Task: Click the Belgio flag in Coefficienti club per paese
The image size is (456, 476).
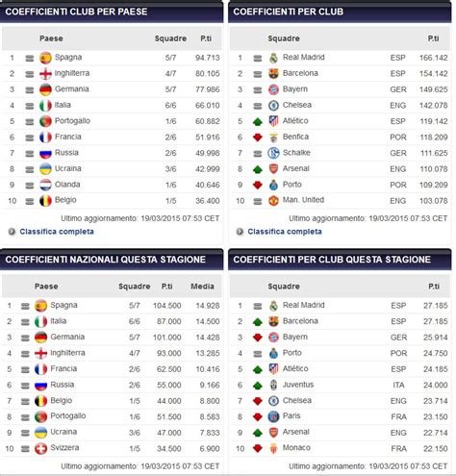Action: 45,201
